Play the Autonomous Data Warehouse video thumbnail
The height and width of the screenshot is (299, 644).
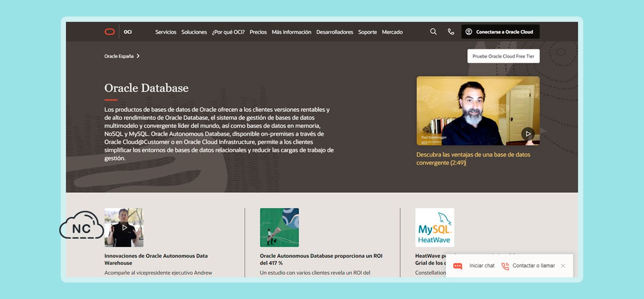(124, 227)
